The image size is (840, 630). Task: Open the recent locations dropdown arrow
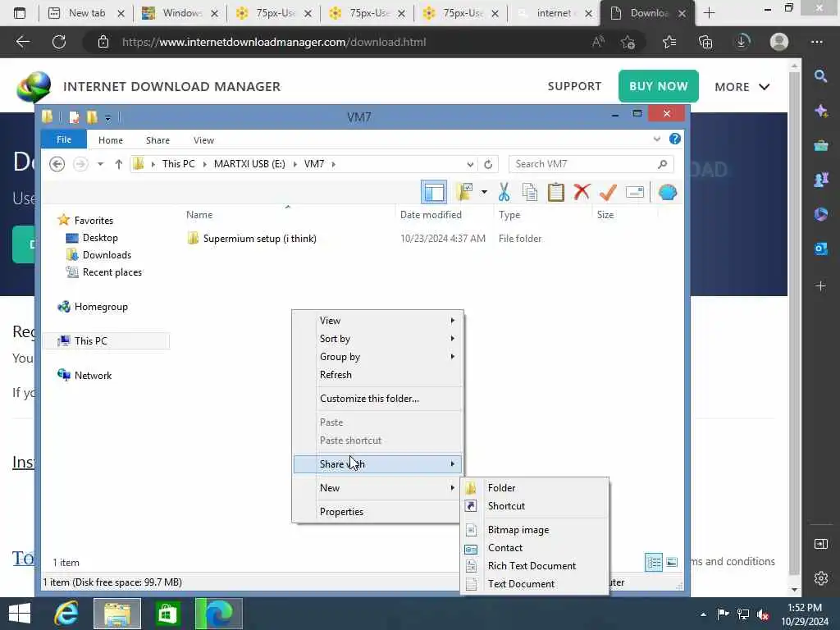tap(100, 164)
